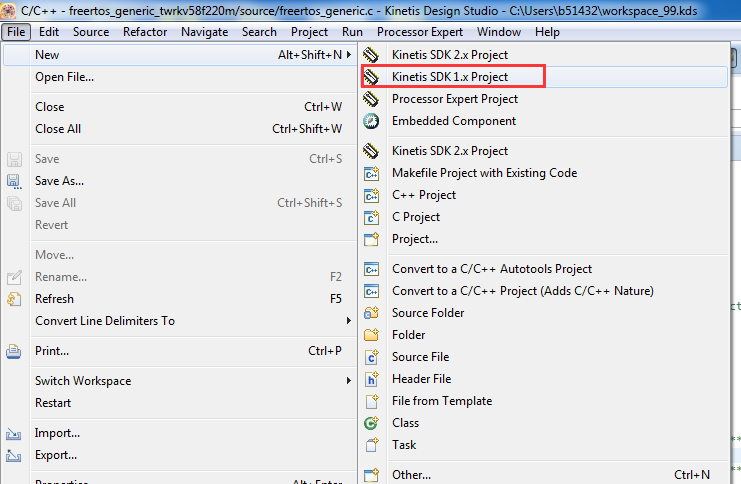Select Close in the File menu
This screenshot has height=484, width=741.
[180, 107]
